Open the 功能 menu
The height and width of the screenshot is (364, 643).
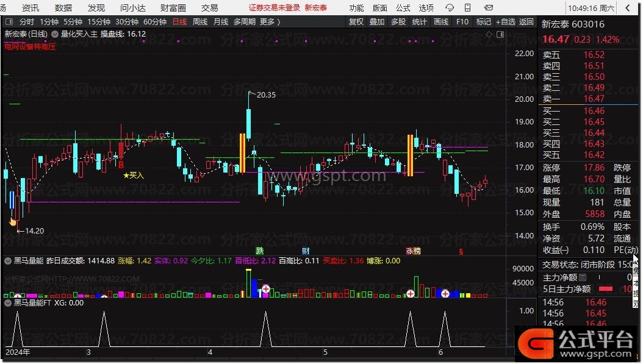[356, 8]
